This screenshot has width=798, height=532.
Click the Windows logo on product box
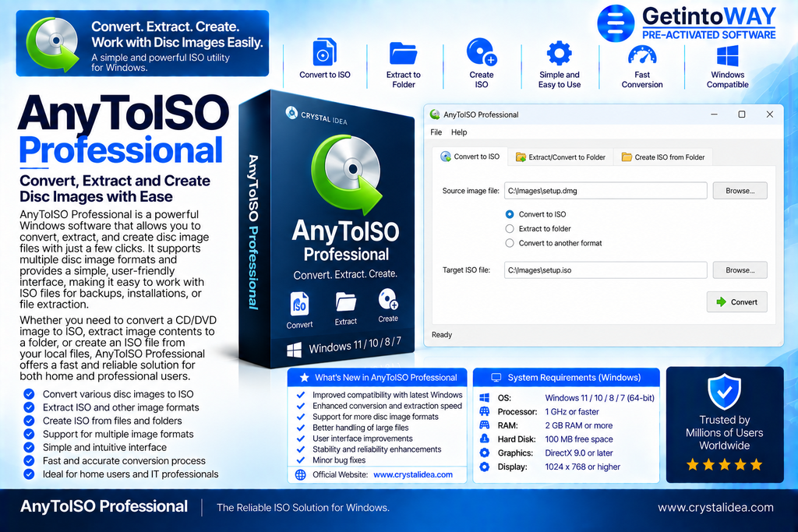click(294, 350)
